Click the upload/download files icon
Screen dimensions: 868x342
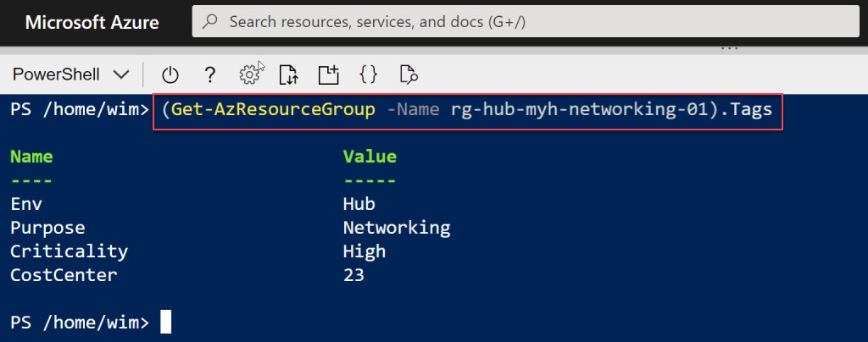click(288, 74)
